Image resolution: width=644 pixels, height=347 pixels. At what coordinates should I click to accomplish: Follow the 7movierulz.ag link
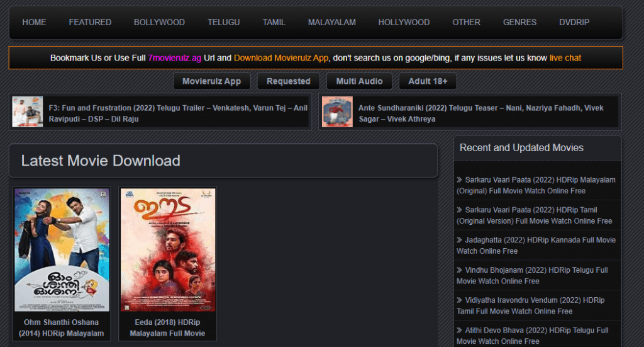(x=175, y=58)
